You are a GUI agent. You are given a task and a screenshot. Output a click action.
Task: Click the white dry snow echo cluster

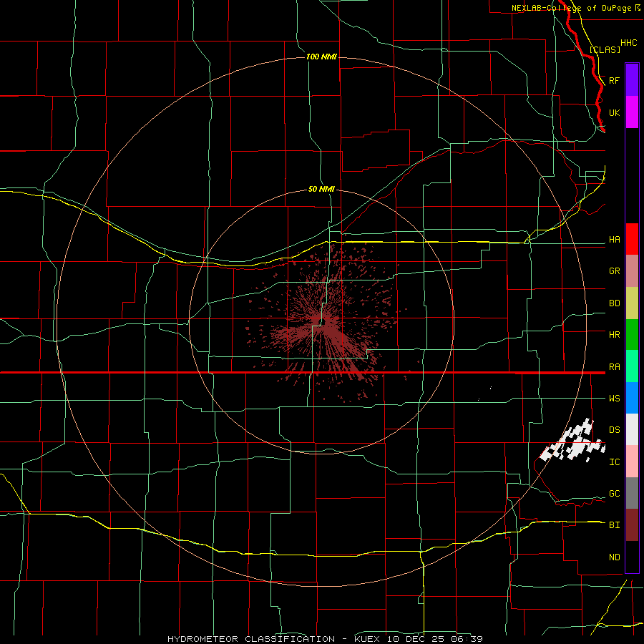coord(573,441)
